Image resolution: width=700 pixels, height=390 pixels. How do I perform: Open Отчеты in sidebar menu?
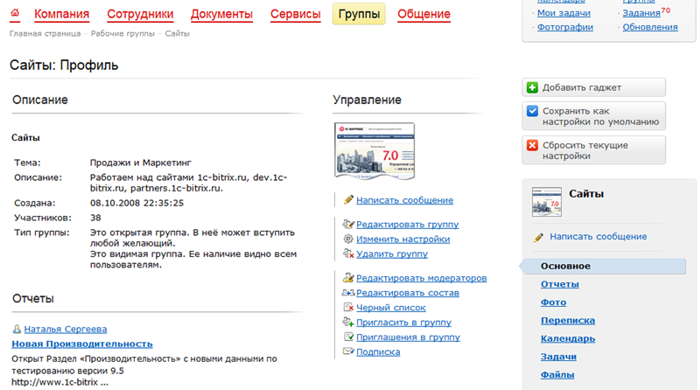point(559,284)
